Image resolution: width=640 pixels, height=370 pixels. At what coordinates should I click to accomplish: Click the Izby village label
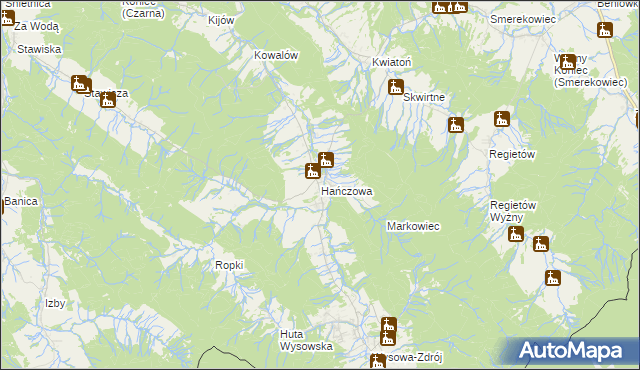55,304
